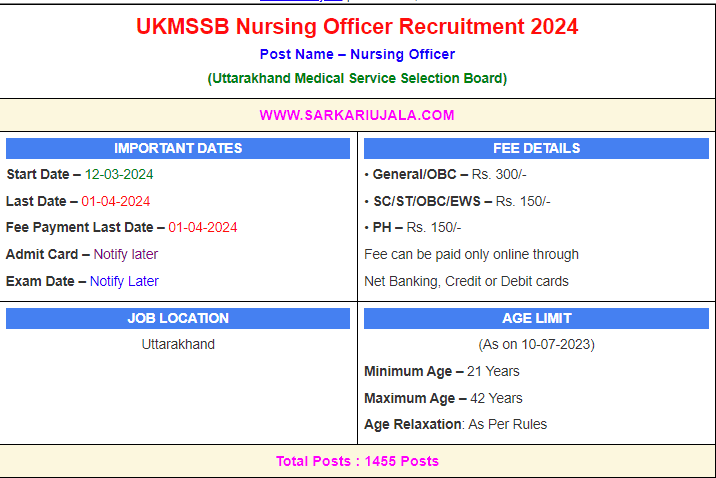Screen dimensions: 716x478
Task: Click the Post Name – Nursing Officer text
Action: tap(357, 54)
